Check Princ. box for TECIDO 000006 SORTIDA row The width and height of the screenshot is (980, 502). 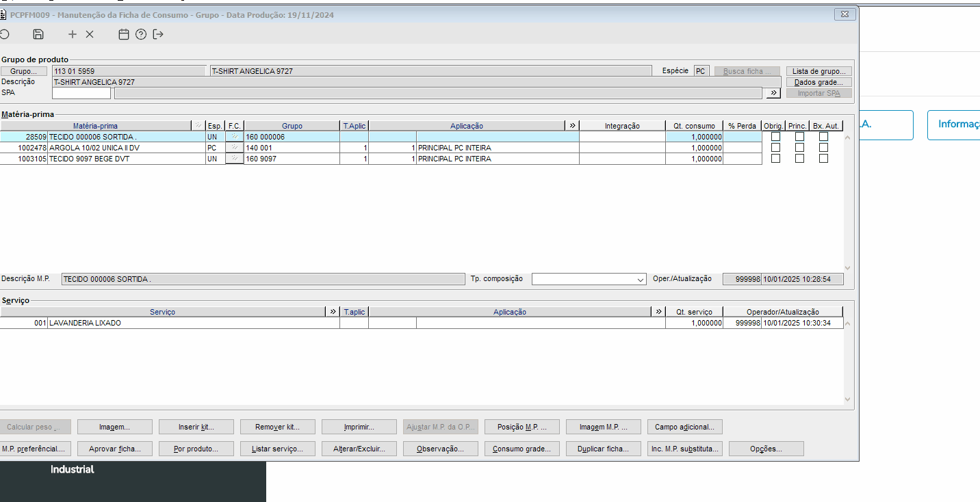pyautogui.click(x=799, y=137)
